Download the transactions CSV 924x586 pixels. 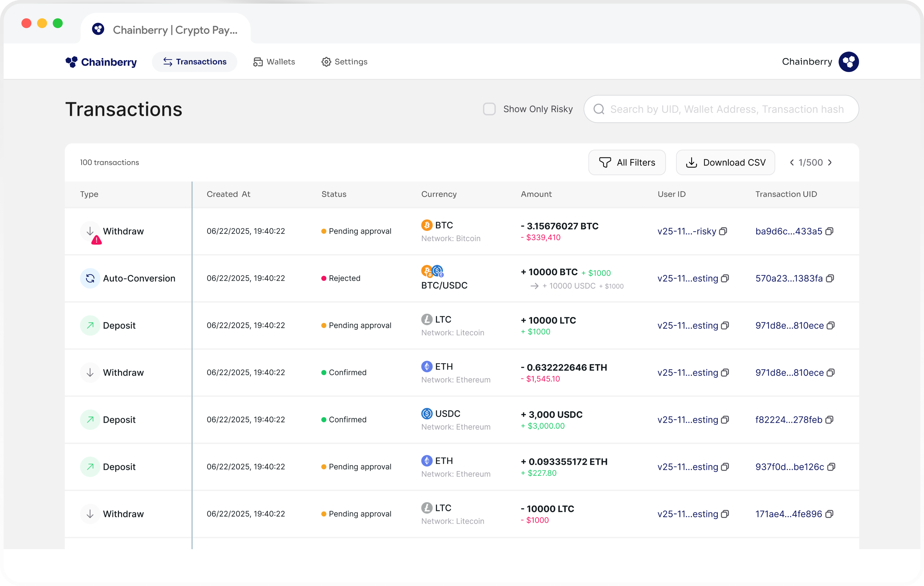pyautogui.click(x=725, y=163)
